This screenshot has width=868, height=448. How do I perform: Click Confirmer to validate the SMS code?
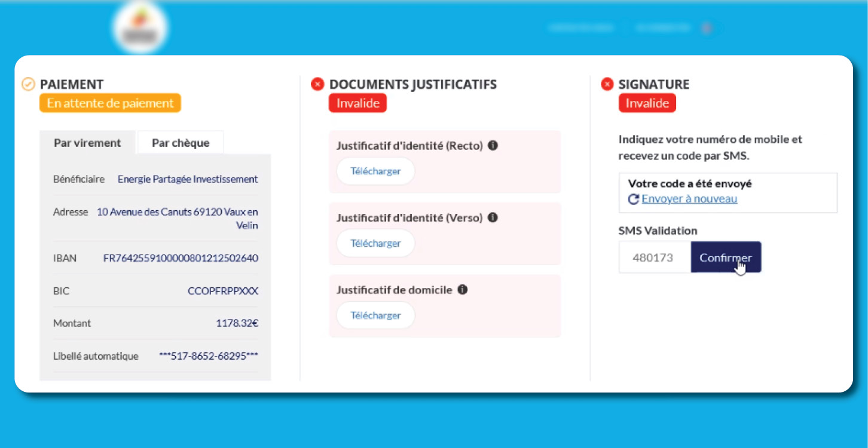tap(726, 257)
